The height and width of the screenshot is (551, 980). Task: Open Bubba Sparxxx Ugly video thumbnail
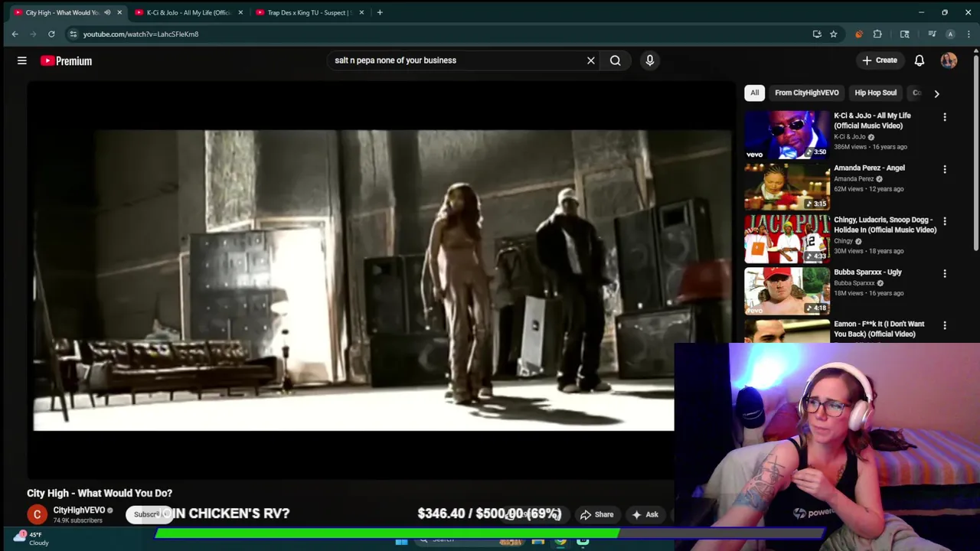click(x=787, y=291)
